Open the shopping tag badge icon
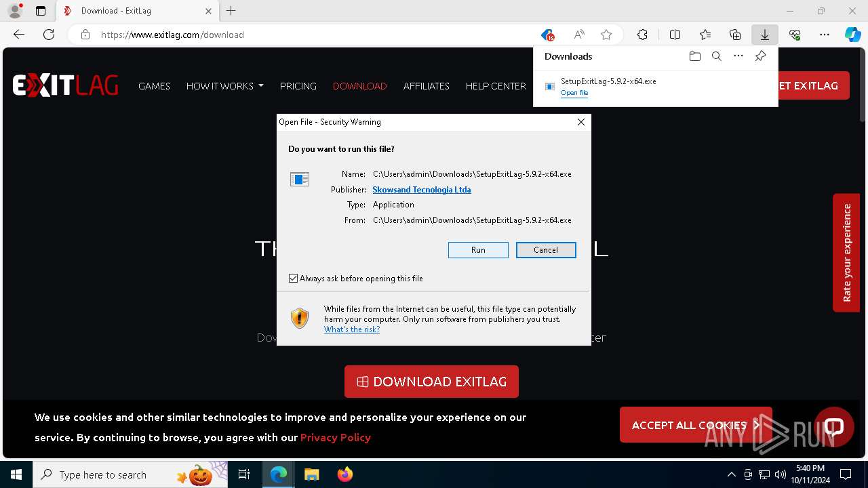This screenshot has height=488, width=868. pos(548,35)
